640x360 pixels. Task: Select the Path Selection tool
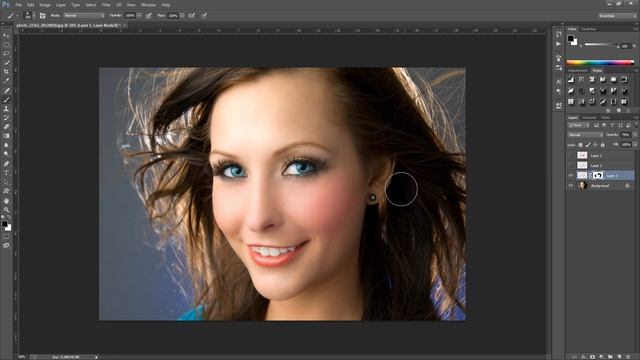6,182
